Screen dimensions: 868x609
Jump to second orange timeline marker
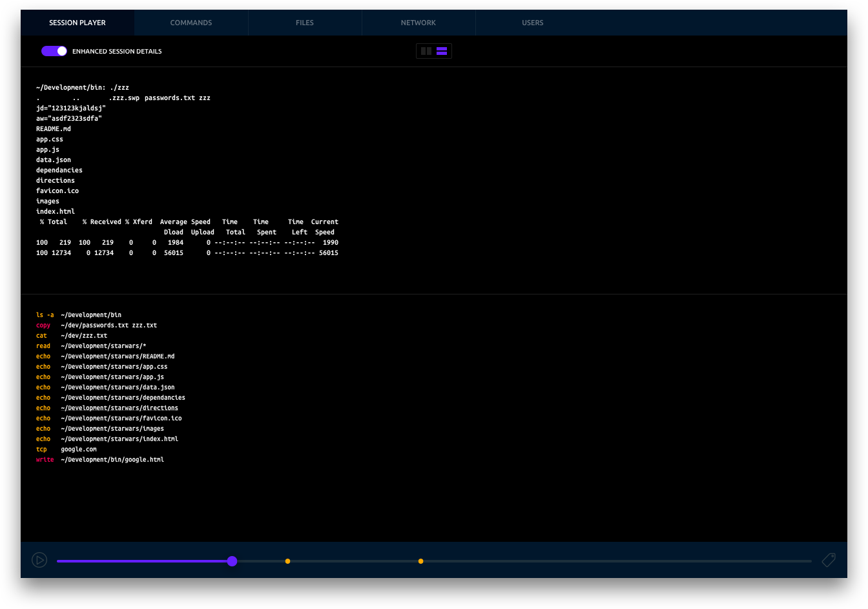[420, 561]
